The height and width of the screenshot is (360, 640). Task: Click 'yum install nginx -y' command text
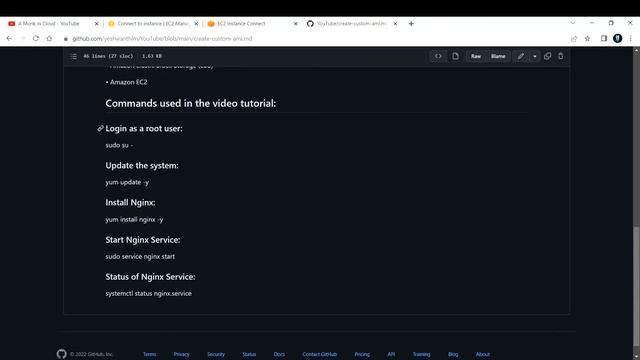(134, 220)
